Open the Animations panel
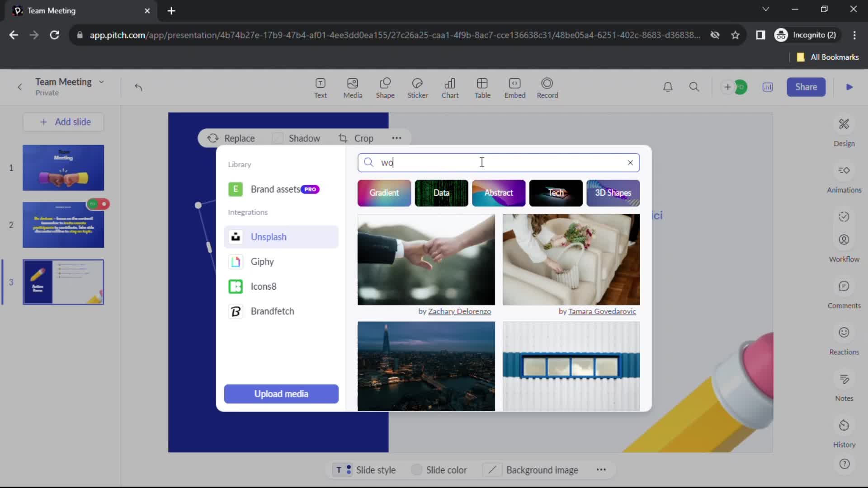Image resolution: width=868 pixels, height=488 pixels. (x=844, y=179)
